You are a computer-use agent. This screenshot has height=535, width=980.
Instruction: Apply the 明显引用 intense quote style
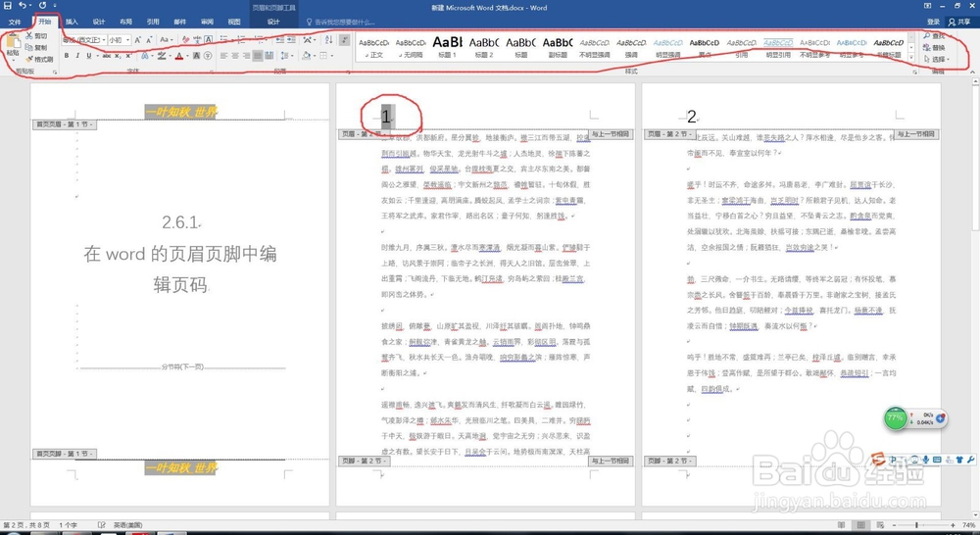(777, 48)
